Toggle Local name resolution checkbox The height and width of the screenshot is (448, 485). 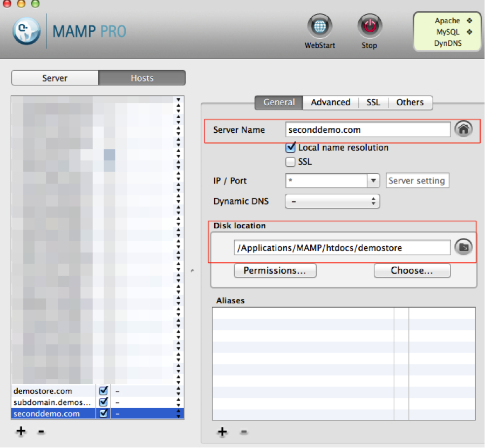[x=290, y=147]
